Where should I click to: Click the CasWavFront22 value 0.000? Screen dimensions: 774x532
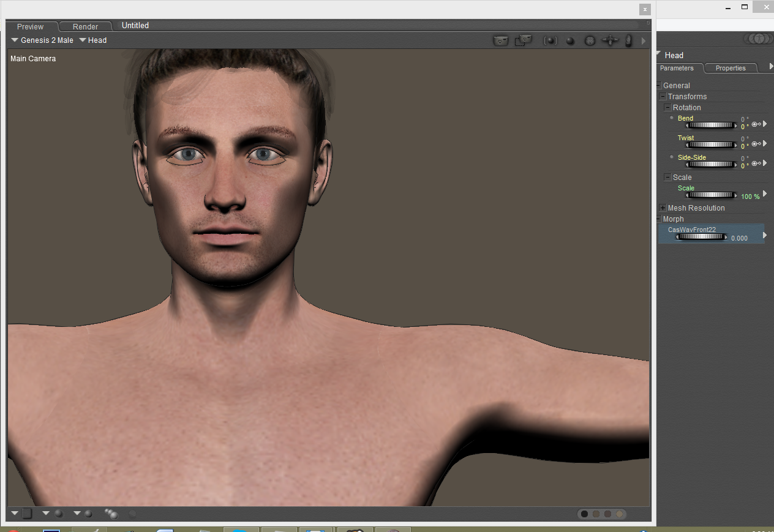coord(739,238)
